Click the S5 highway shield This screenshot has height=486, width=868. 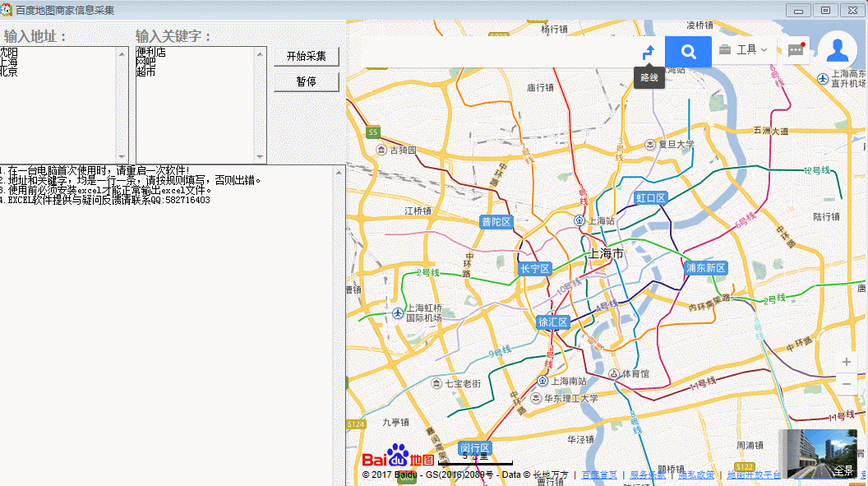coord(373,132)
